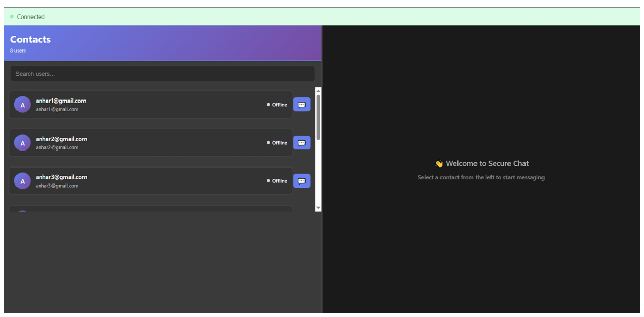
Task: Click the anhar3@gmail.com email subtitle
Action: coord(57,186)
